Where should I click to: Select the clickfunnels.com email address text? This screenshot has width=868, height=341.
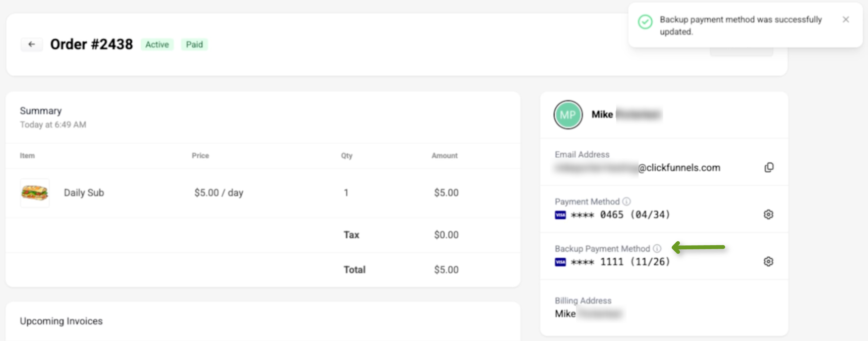click(637, 167)
